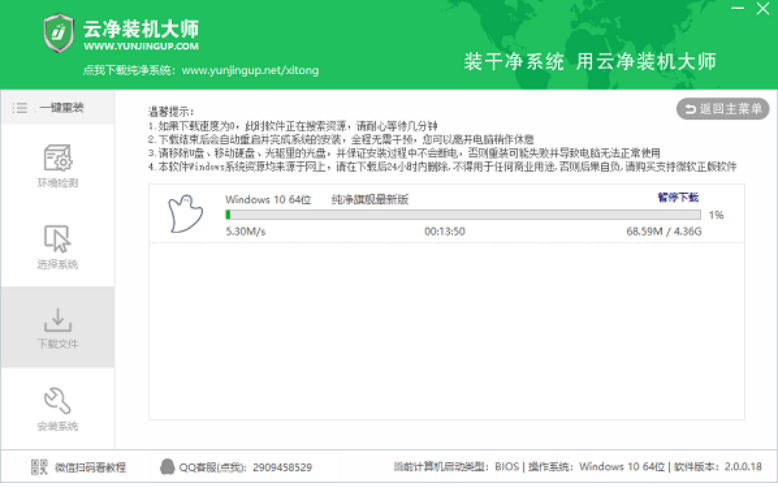Click the 5.30M/s download speed text
778x487 pixels.
click(x=246, y=231)
